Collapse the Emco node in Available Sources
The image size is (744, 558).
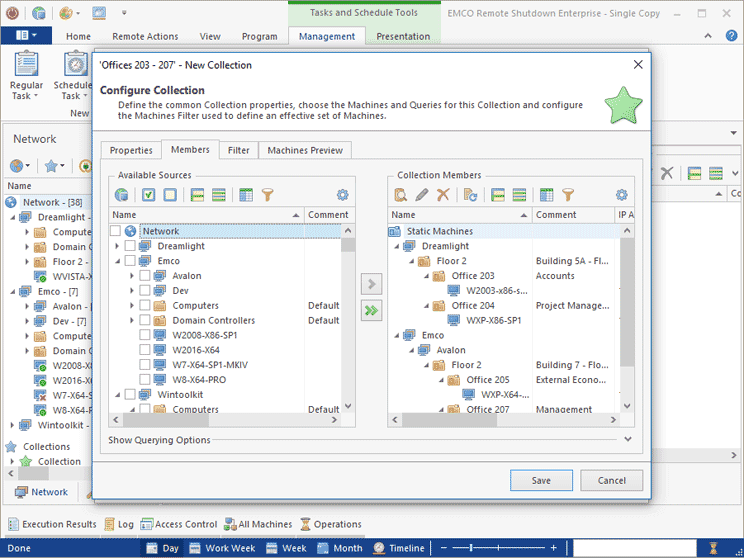click(117, 261)
